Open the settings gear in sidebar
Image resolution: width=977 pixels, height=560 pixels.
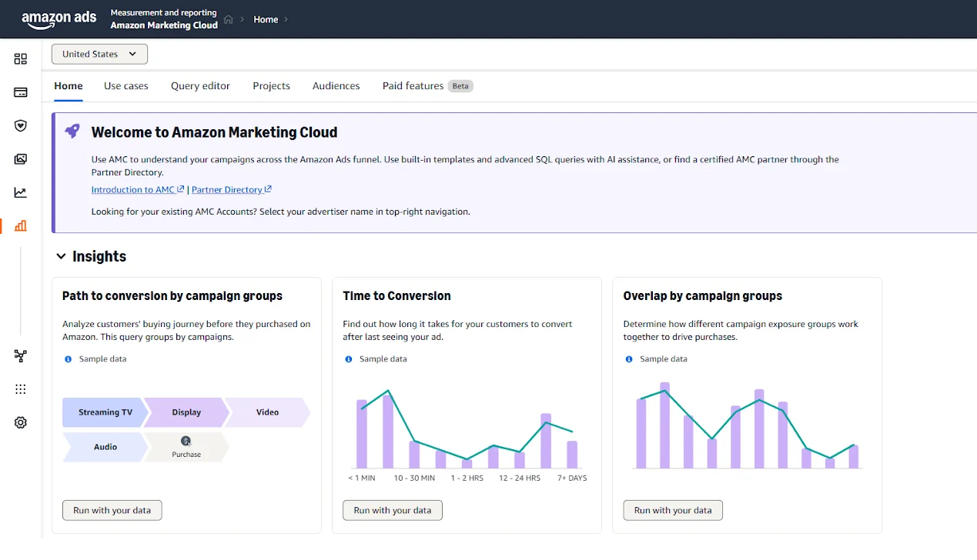pos(20,422)
